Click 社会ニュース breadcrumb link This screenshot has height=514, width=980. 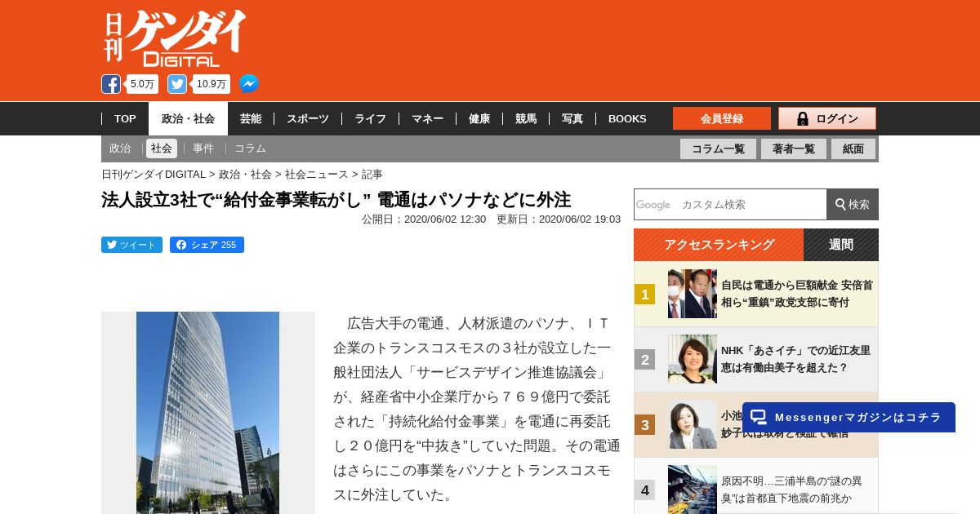(317, 174)
